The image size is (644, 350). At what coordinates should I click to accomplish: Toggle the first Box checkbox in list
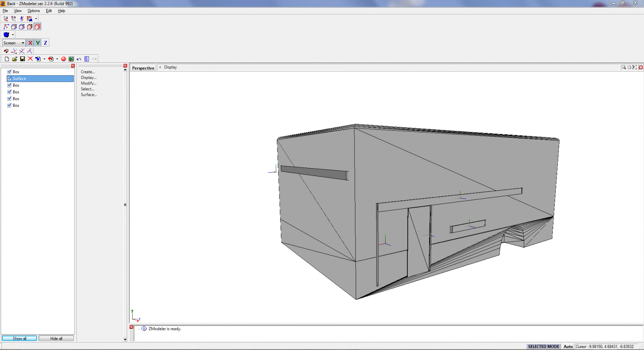click(x=9, y=72)
